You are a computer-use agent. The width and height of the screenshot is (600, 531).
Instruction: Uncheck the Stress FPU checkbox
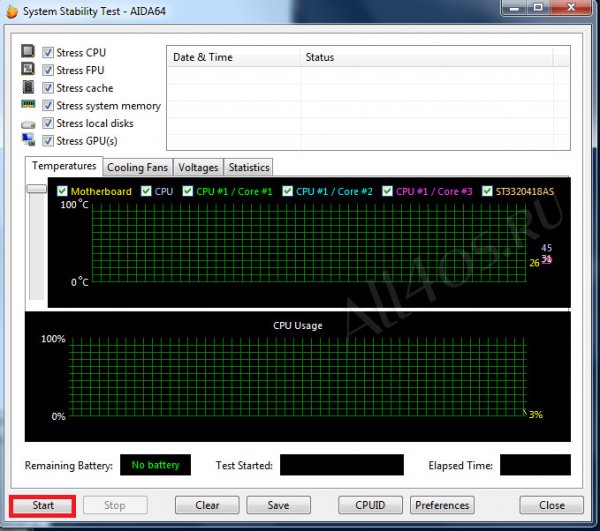47,70
